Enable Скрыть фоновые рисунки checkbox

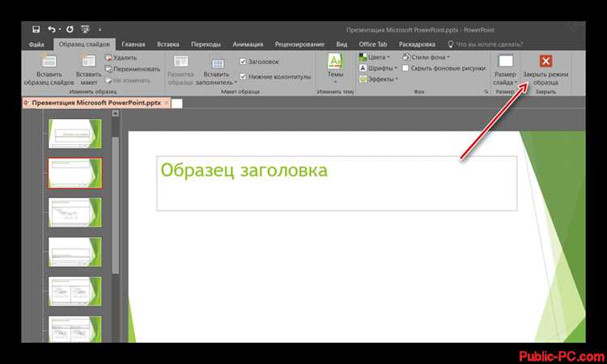(x=405, y=68)
